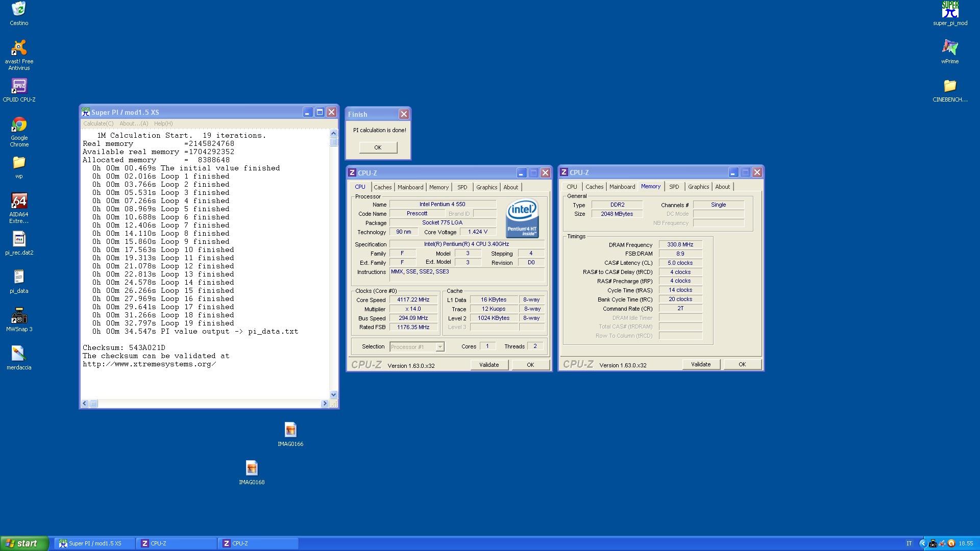Switch to Caches tab in left CPU-Z window
The image size is (980, 551).
click(383, 187)
